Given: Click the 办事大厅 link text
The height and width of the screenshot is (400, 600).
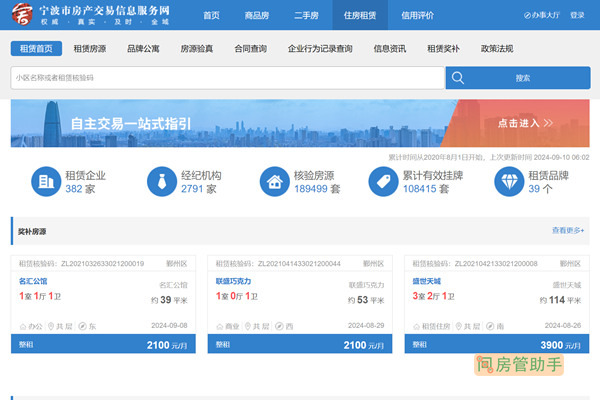Looking at the screenshot, I should [x=546, y=15].
